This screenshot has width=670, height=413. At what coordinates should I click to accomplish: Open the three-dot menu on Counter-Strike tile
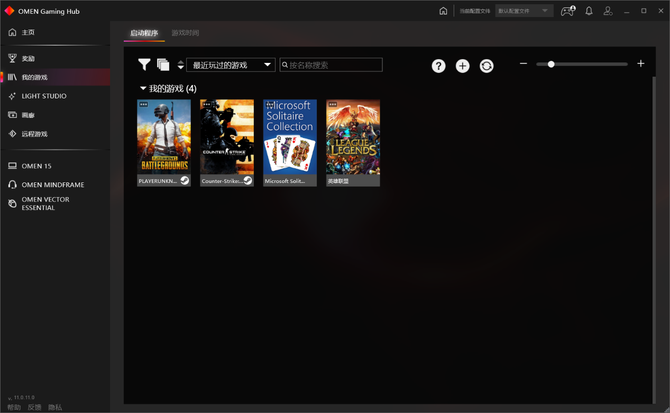click(x=207, y=104)
